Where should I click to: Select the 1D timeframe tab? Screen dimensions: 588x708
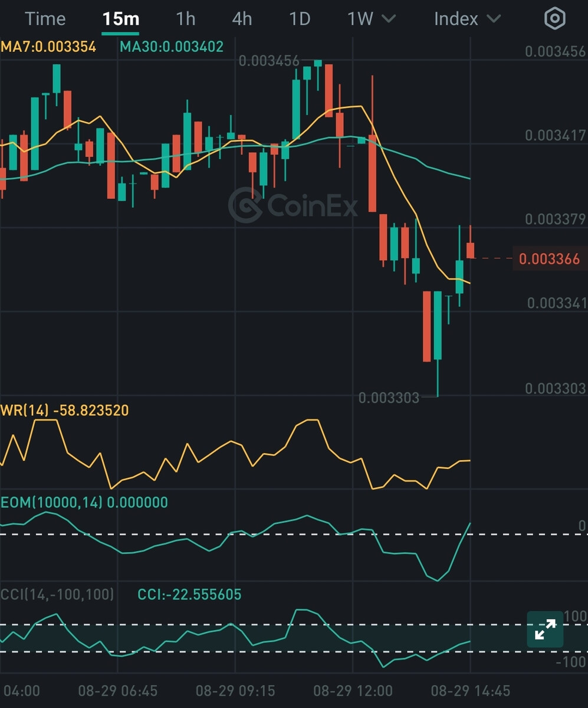(x=300, y=19)
